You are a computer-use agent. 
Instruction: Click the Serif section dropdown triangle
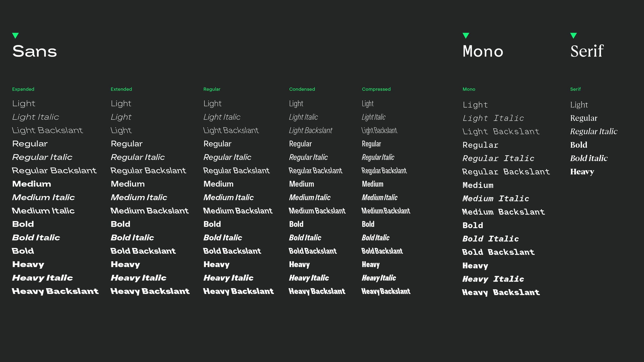[574, 35]
